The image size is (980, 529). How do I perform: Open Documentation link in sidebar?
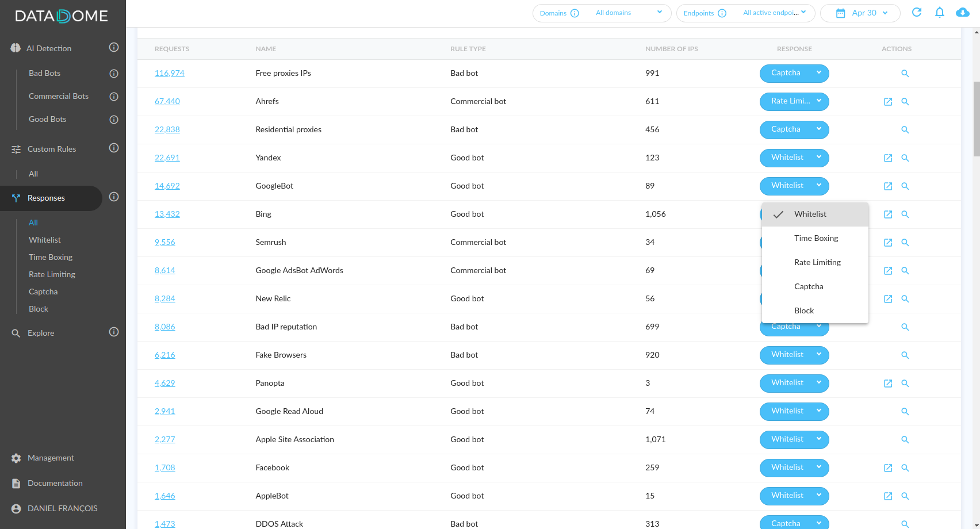pos(55,483)
